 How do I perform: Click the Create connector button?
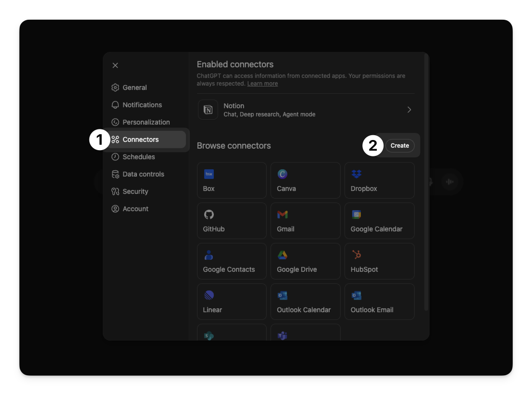point(400,145)
